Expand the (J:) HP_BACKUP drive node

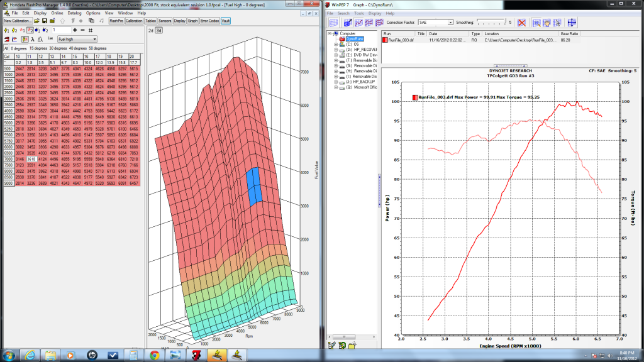(336, 82)
